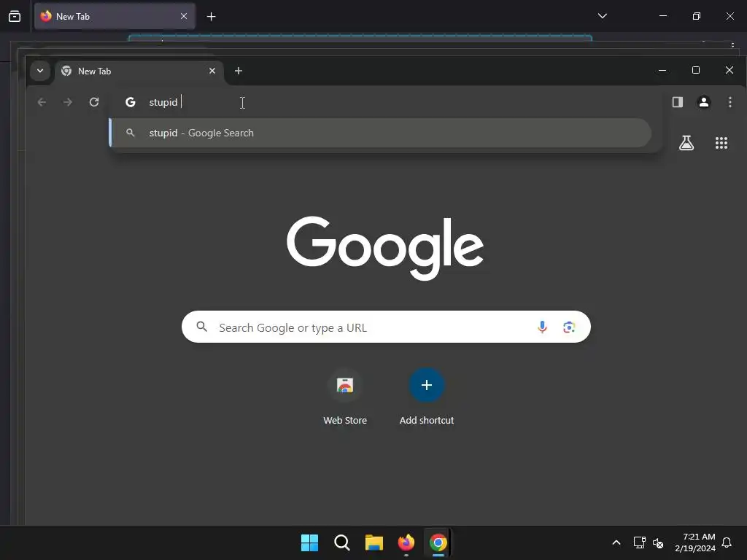Click Chrome's back arrow
The height and width of the screenshot is (560, 747).
42,102
